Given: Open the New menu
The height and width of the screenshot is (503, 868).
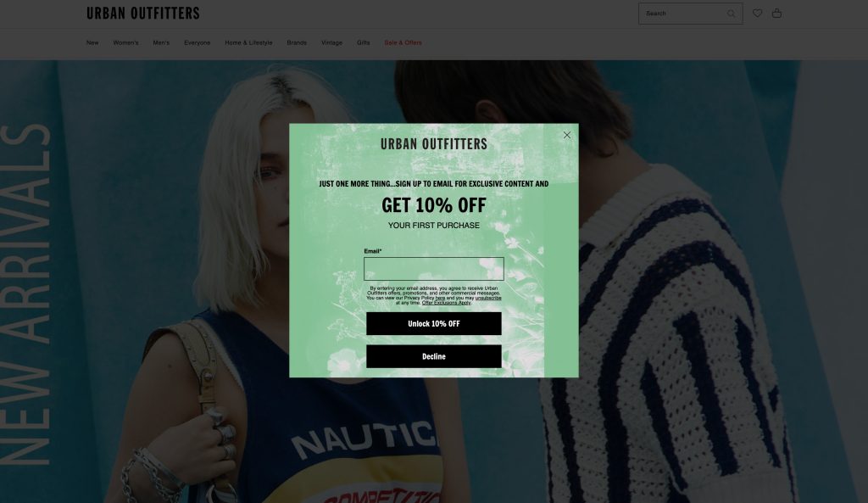Looking at the screenshot, I should pos(92,42).
